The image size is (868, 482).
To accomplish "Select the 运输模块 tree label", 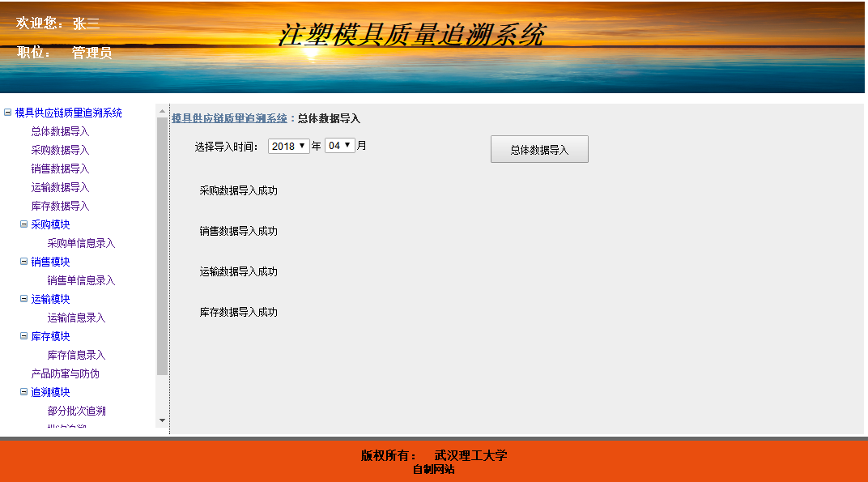I will pyautogui.click(x=50, y=299).
